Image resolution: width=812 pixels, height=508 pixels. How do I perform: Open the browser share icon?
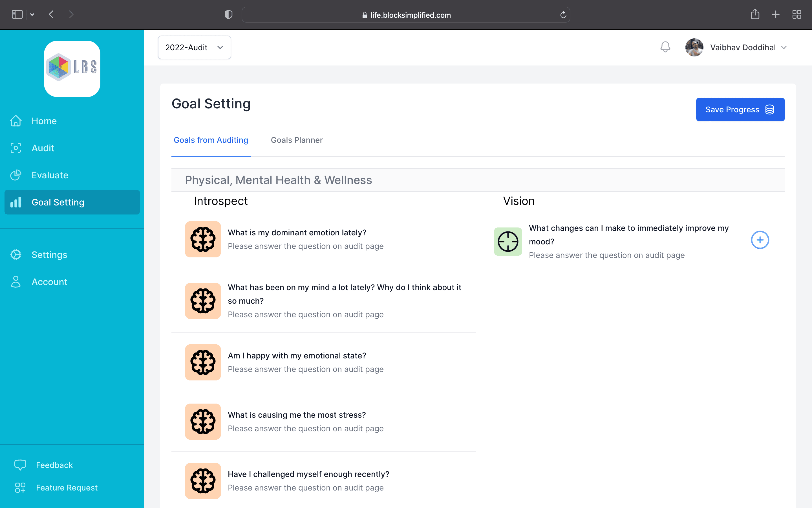click(x=755, y=14)
